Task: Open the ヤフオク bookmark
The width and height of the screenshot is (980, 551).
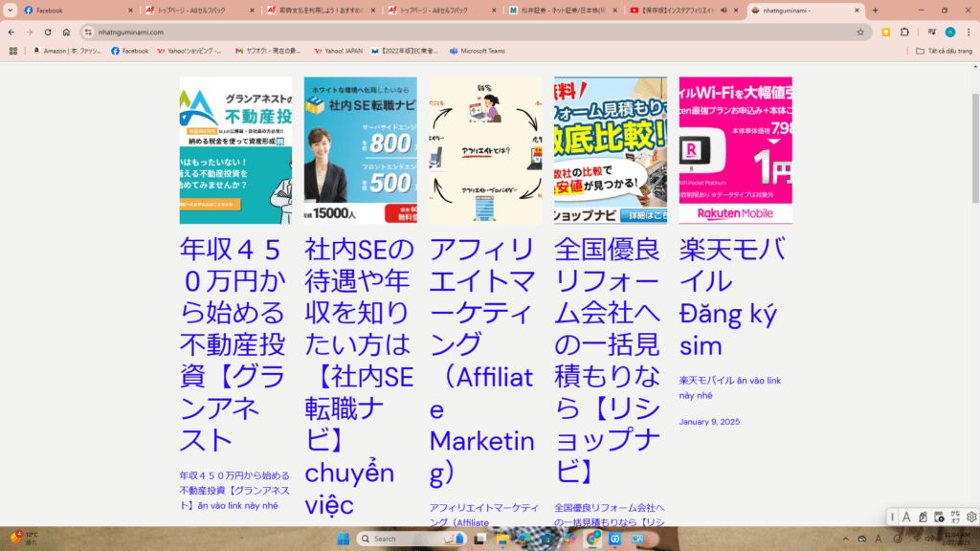Action: pyautogui.click(x=268, y=52)
